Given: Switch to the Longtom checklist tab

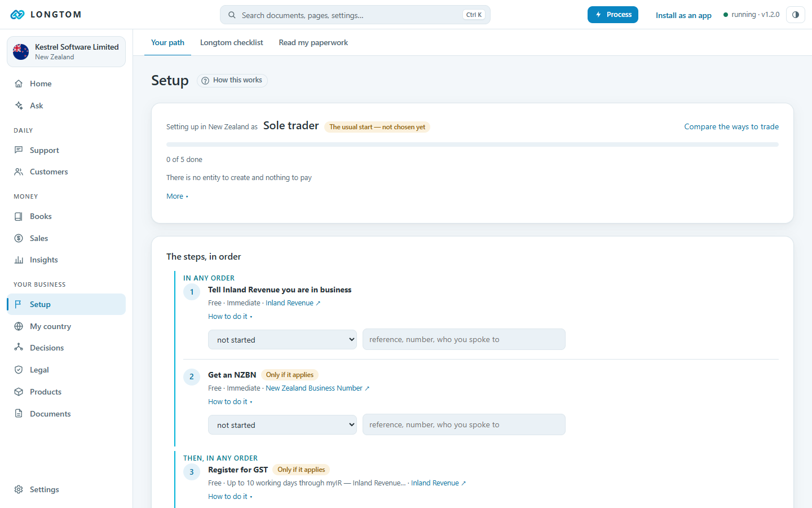Looking at the screenshot, I should coord(231,42).
